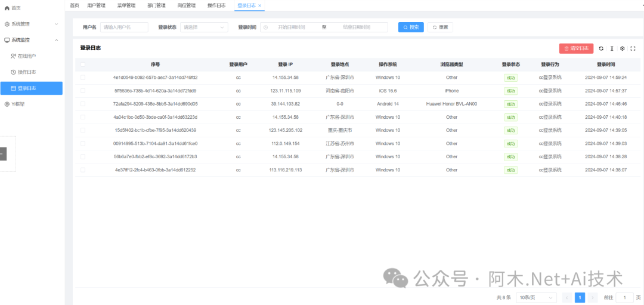Switch to the 部门管理 tab
Screen dimensions: 644x305
pyautogui.click(x=156, y=6)
